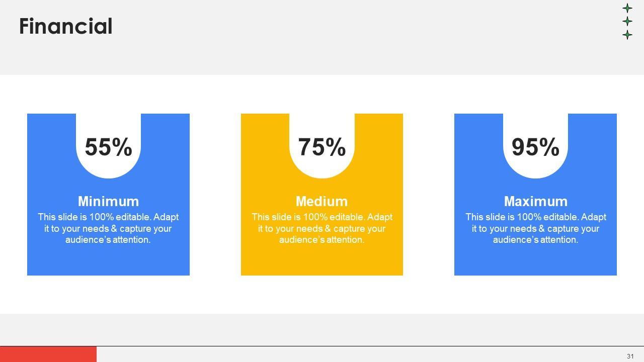Click the slide number 31
The width and height of the screenshot is (644, 362).
630,356
